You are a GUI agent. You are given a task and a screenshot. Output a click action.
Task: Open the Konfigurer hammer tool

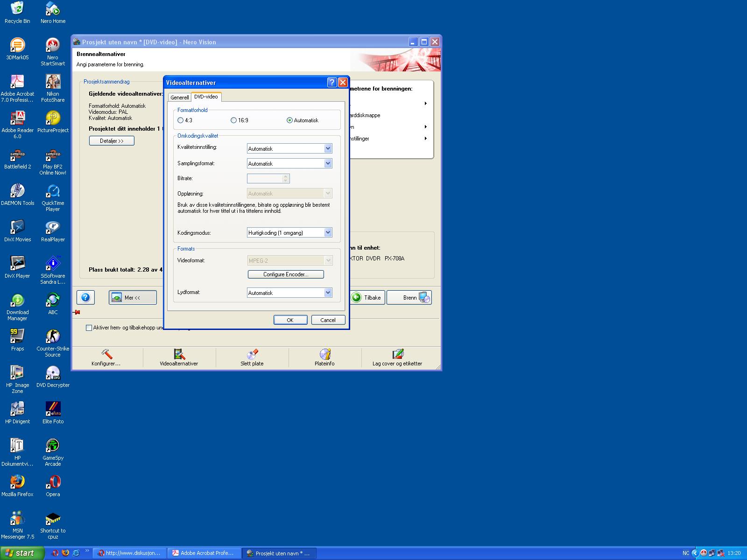106,357
